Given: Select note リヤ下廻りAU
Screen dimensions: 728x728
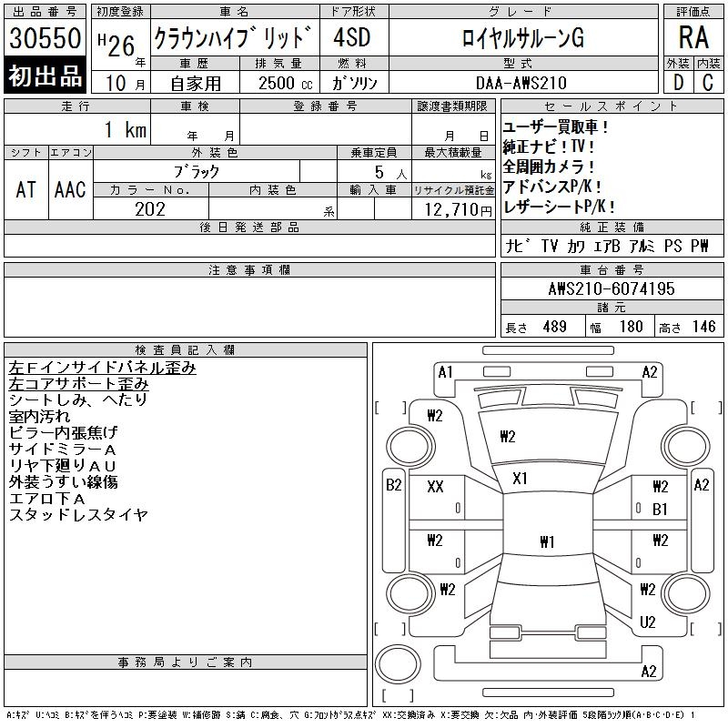Looking at the screenshot, I should (x=62, y=466).
